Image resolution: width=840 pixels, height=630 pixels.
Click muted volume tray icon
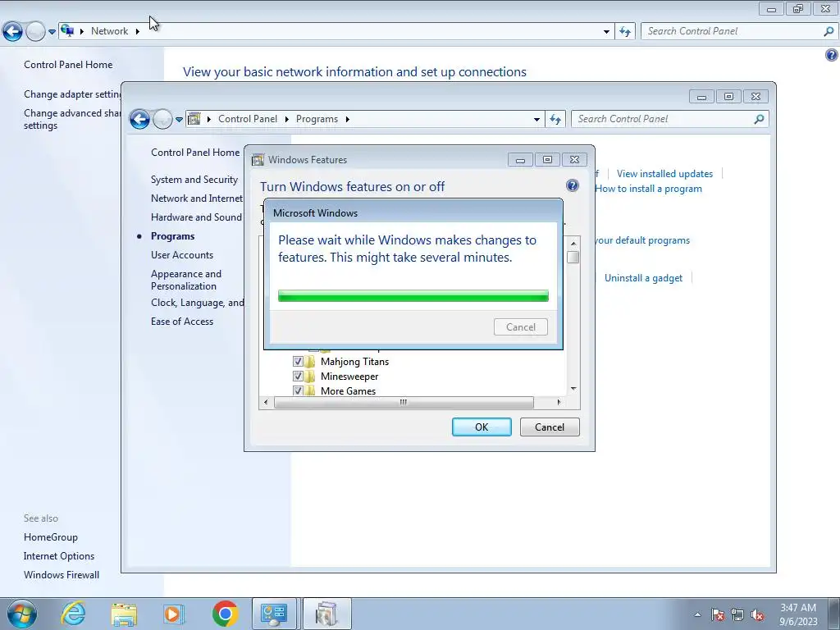(x=757, y=615)
